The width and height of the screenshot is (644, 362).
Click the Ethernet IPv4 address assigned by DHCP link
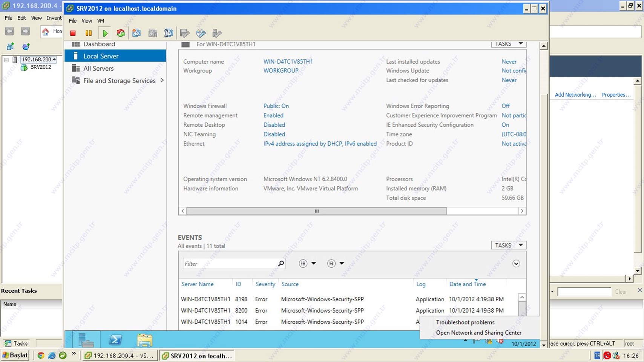pyautogui.click(x=320, y=144)
